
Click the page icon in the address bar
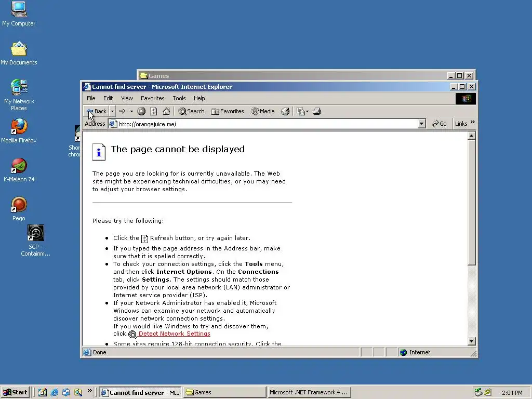click(113, 124)
